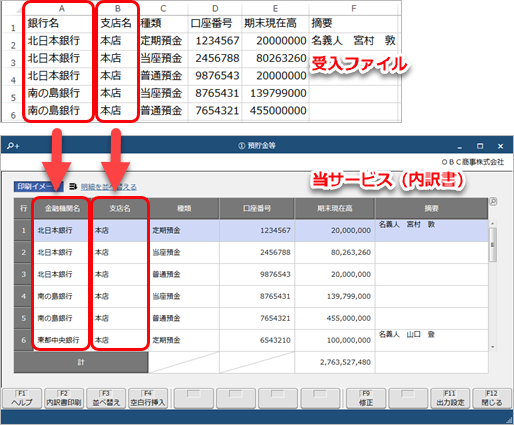Click the spreadsheet cell containing 139799000
The height and width of the screenshot is (425, 514).
coord(276,93)
